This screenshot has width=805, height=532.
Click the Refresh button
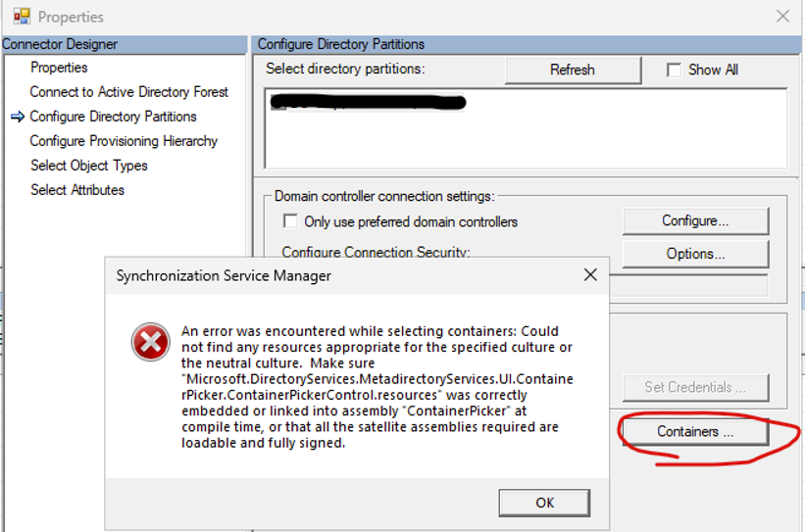tap(573, 70)
